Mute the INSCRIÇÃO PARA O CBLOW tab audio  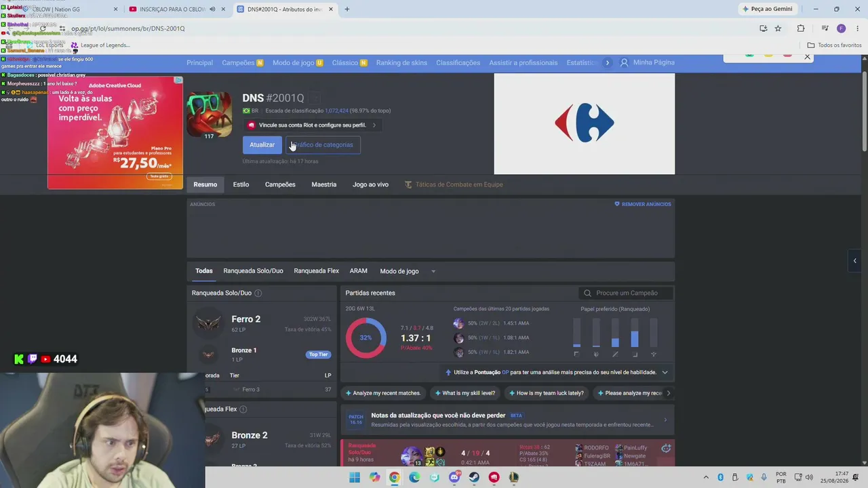click(x=213, y=9)
